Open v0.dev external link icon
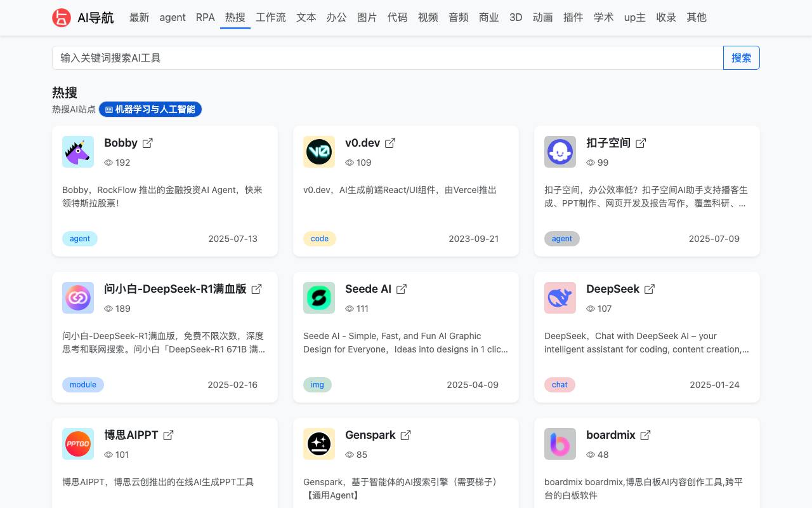Image resolution: width=812 pixels, height=508 pixels. pyautogui.click(x=390, y=143)
